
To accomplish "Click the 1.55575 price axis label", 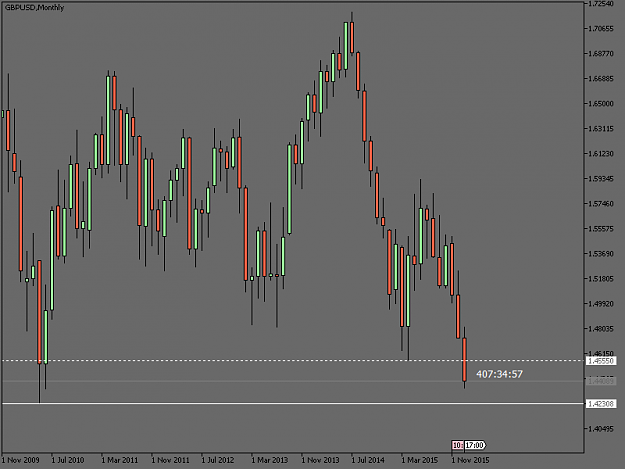I will click(601, 229).
